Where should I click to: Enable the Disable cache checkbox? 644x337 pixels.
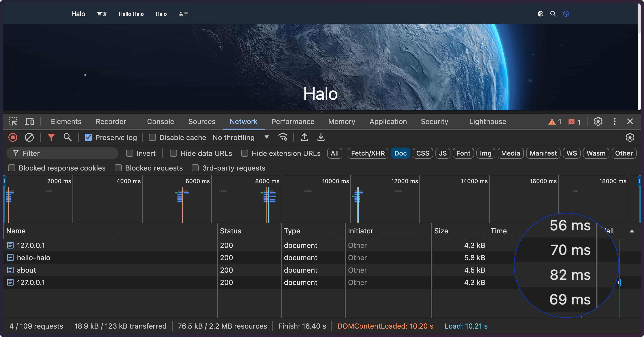pyautogui.click(x=152, y=137)
